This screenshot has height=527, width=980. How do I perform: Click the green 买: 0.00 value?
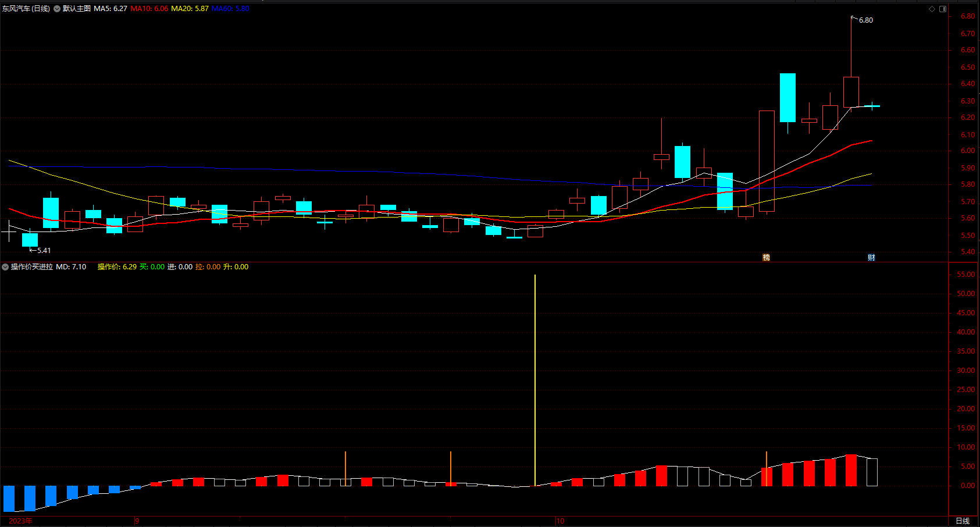coord(152,267)
